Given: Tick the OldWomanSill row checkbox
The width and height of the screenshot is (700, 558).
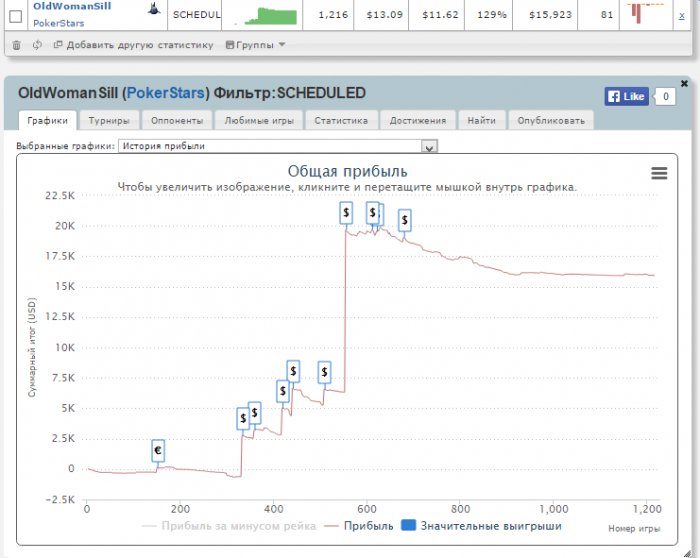Looking at the screenshot, I should pos(15,15).
